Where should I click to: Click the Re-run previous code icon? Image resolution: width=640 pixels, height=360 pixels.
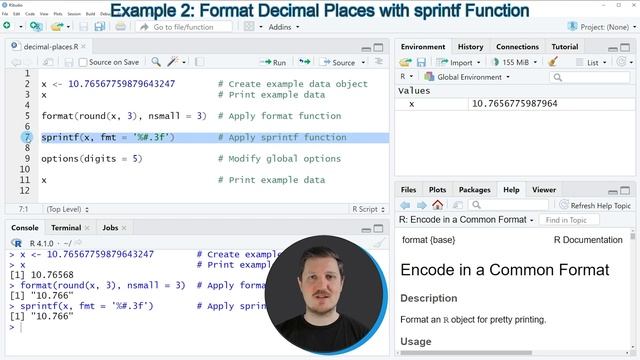[x=304, y=62]
